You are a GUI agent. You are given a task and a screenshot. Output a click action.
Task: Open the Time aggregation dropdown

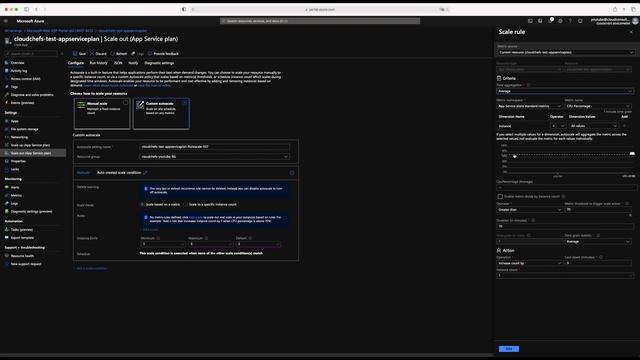click(x=565, y=91)
